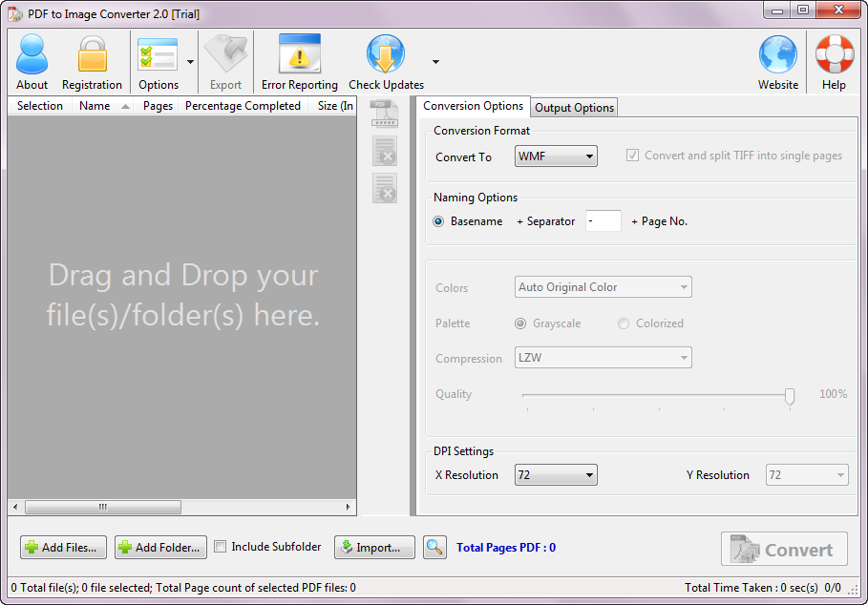
Task: Click the 100% quality value
Action: pyautogui.click(x=833, y=394)
